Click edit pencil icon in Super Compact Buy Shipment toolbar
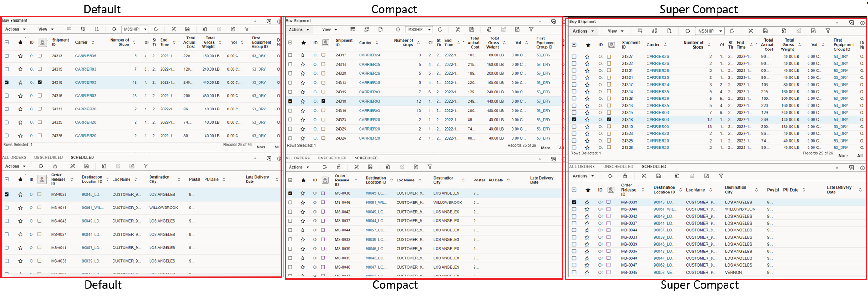This screenshot has width=868, height=296. click(x=813, y=31)
